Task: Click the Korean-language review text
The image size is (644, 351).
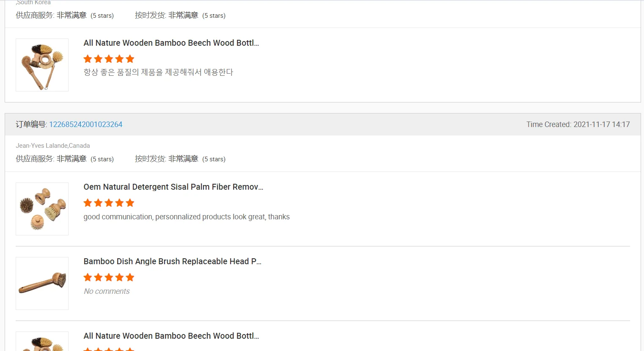Action: coord(158,72)
